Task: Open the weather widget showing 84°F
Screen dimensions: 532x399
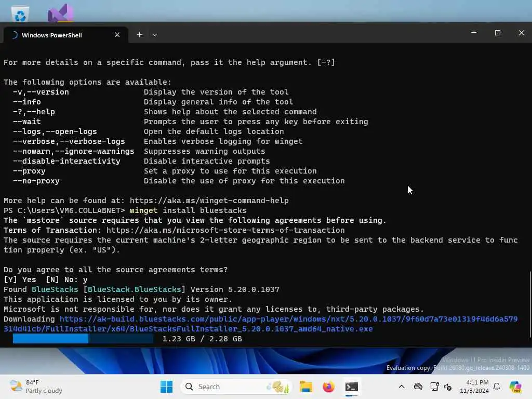Action: click(x=36, y=387)
